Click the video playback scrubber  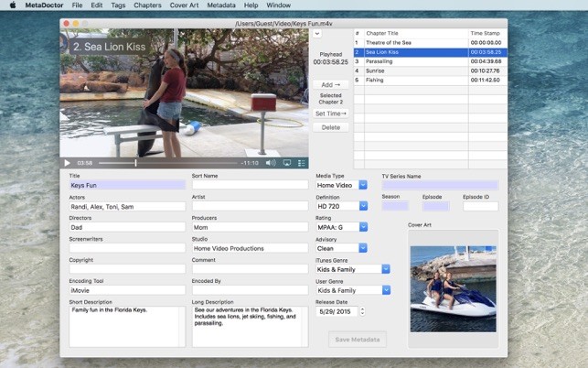pyautogui.click(x=135, y=163)
